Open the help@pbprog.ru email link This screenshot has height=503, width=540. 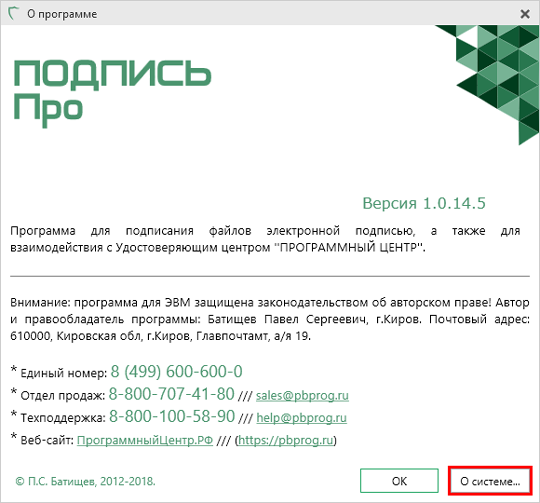[x=301, y=418]
